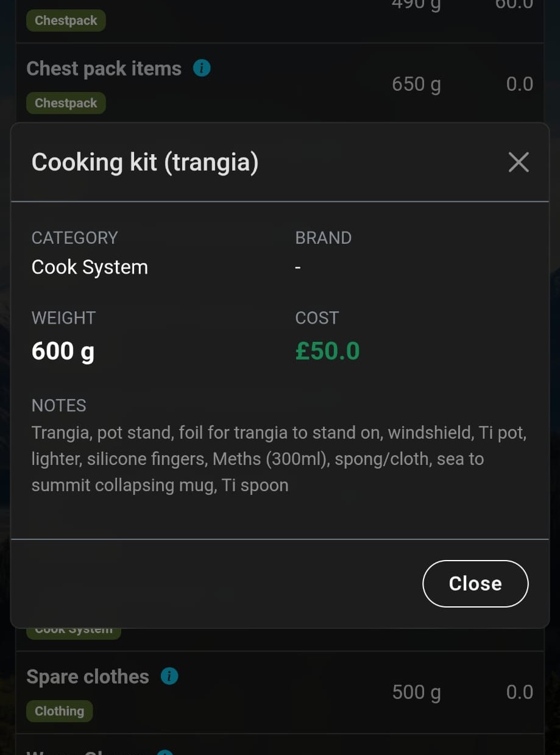Viewport: 560px width, 755px height.
Task: Click the 0.0 cost next to Chest pack items
Action: pos(519,83)
